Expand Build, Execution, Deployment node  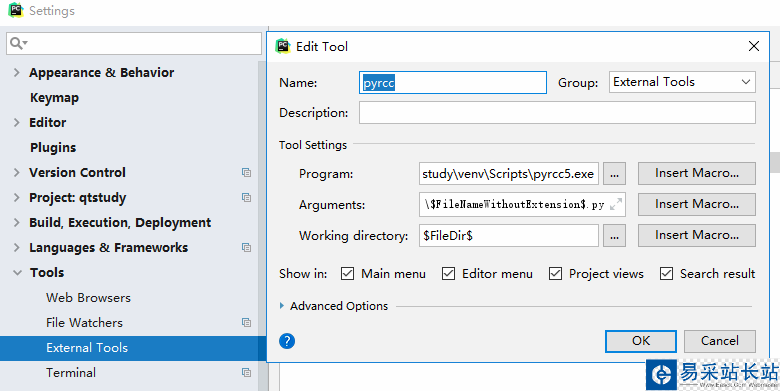coord(17,222)
